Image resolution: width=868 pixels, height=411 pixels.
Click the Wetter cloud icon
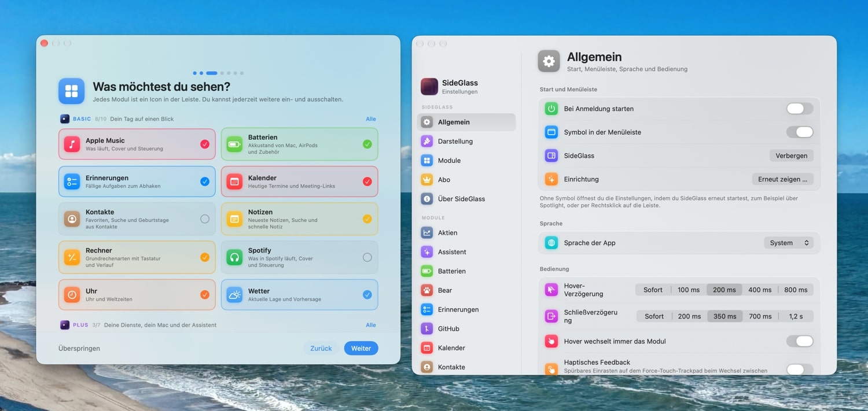coord(234,295)
